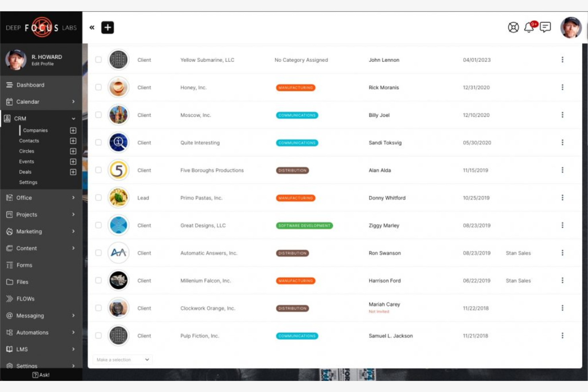The image size is (588, 392).
Task: Open CRM Settings in the sidebar
Action: 29,182
